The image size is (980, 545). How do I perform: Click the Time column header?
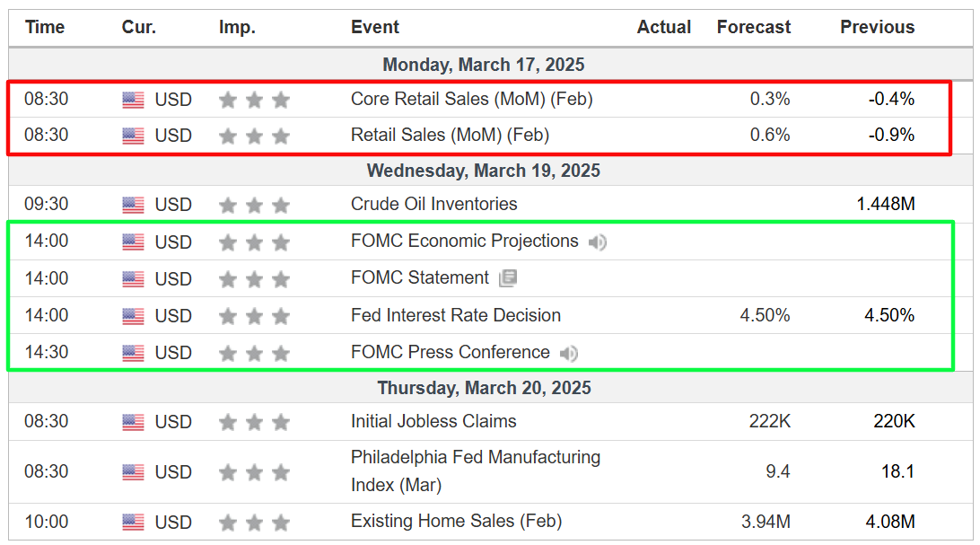click(45, 28)
